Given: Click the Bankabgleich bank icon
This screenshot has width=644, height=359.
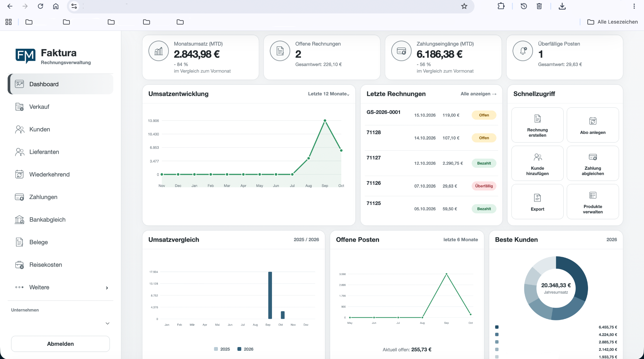Looking at the screenshot, I should coord(19,219).
